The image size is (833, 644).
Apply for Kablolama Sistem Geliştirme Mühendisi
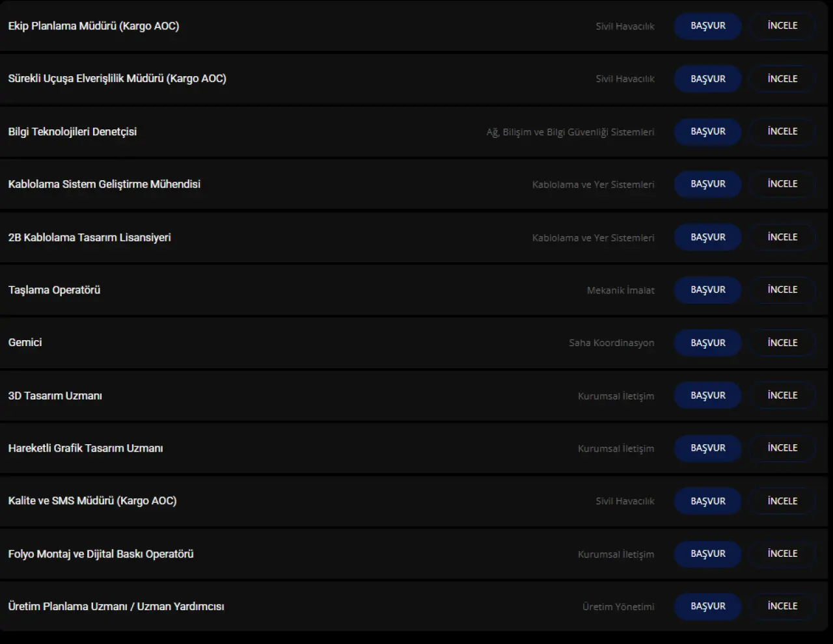[707, 184]
